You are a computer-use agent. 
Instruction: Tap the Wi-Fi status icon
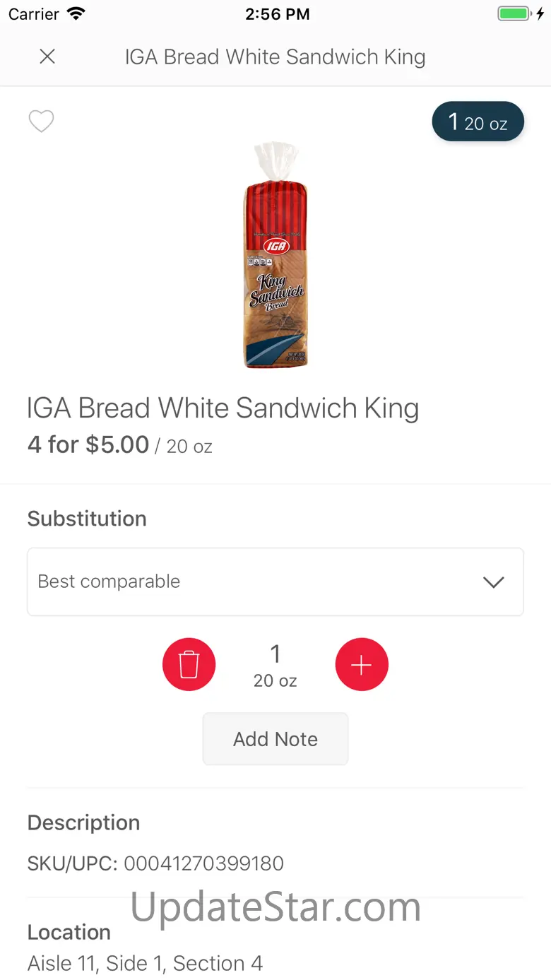pos(76,14)
